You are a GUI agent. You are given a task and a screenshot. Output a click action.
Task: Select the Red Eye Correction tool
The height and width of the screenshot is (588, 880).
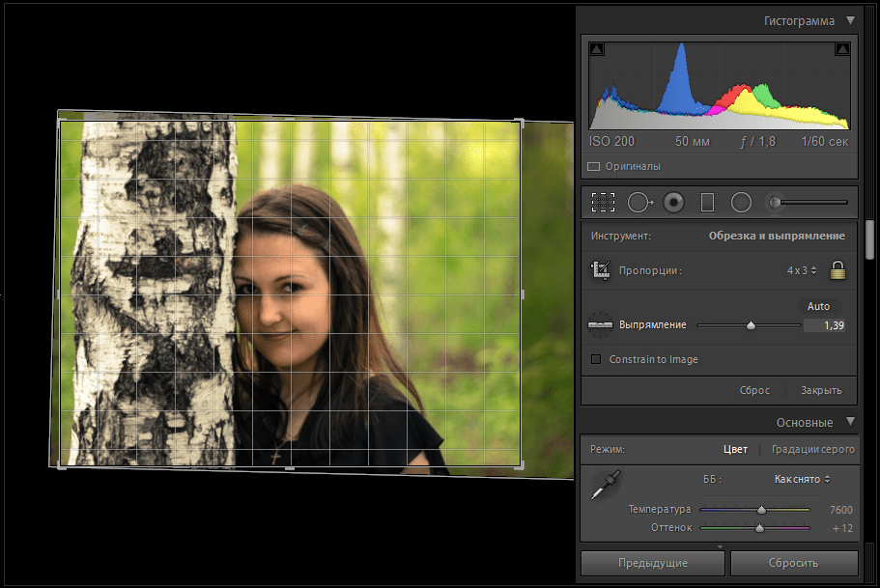tap(673, 202)
